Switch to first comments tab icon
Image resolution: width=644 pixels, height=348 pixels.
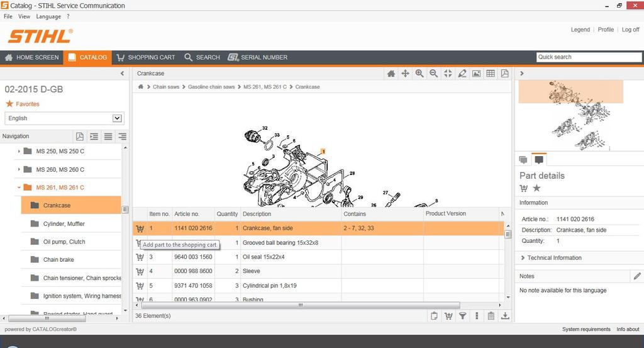[523, 159]
